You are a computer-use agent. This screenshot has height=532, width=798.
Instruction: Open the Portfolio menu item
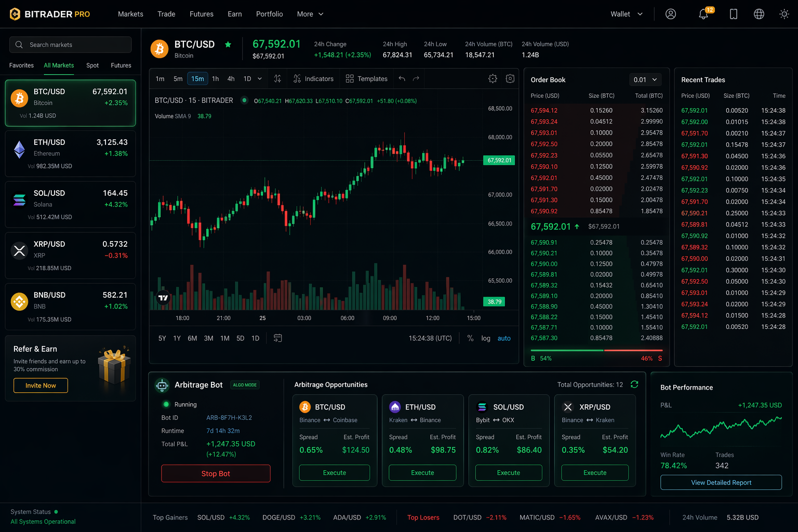click(x=269, y=14)
